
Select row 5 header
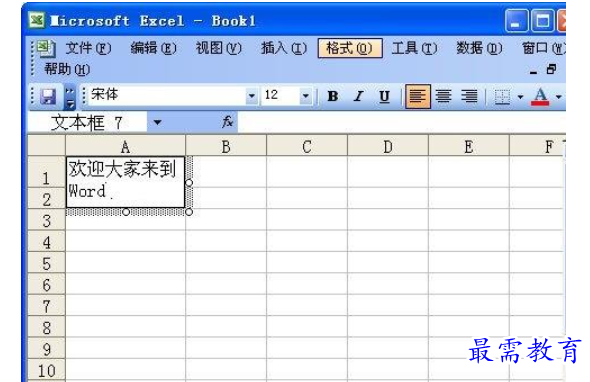[x=46, y=263]
